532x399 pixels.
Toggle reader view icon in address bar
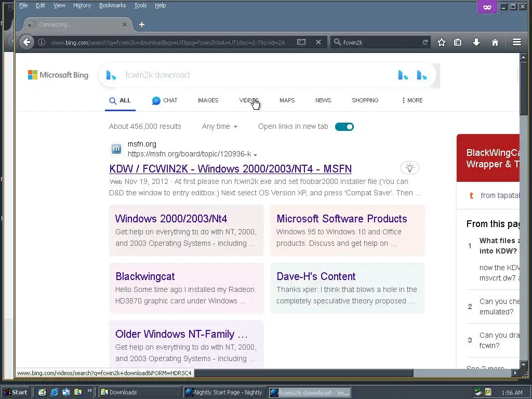tap(301, 42)
